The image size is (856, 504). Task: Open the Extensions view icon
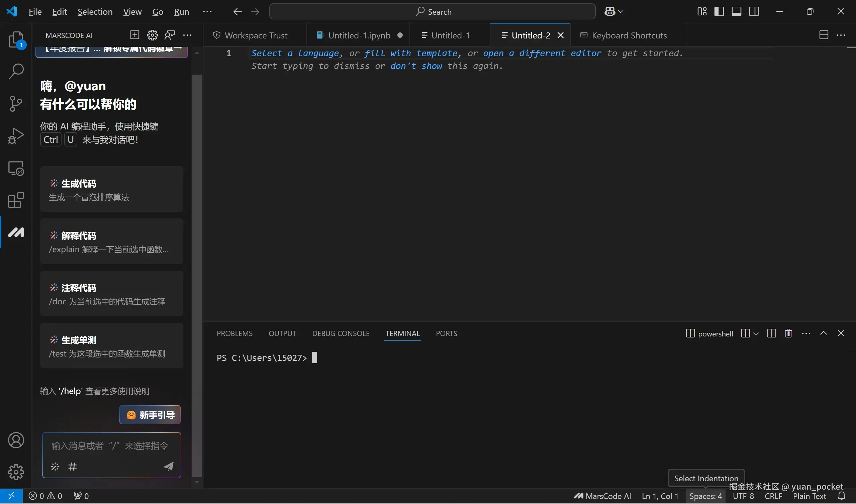pos(16,200)
